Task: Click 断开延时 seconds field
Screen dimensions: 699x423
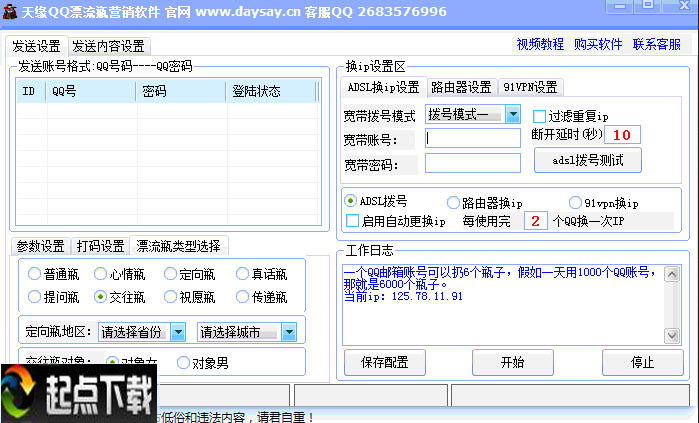Action: tap(622, 135)
